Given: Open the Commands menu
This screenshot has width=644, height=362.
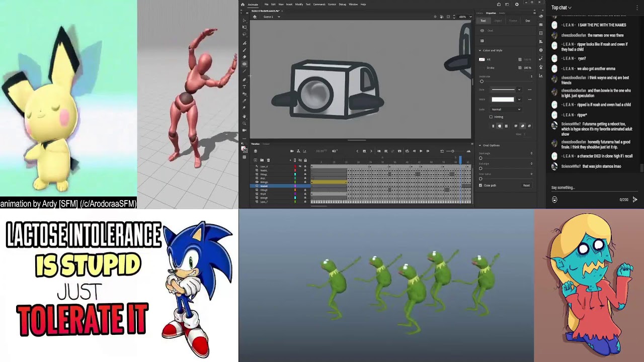Looking at the screenshot, I should point(319,5).
